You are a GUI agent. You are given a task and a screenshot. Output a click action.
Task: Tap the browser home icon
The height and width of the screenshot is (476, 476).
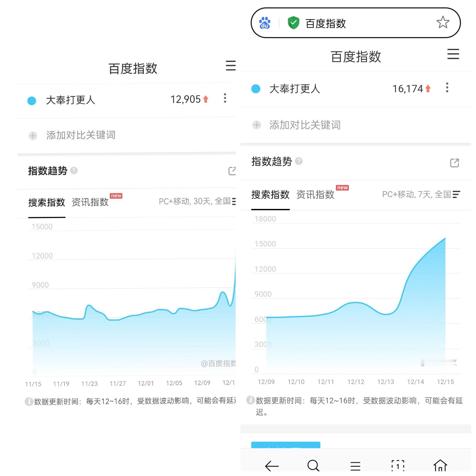click(x=440, y=465)
